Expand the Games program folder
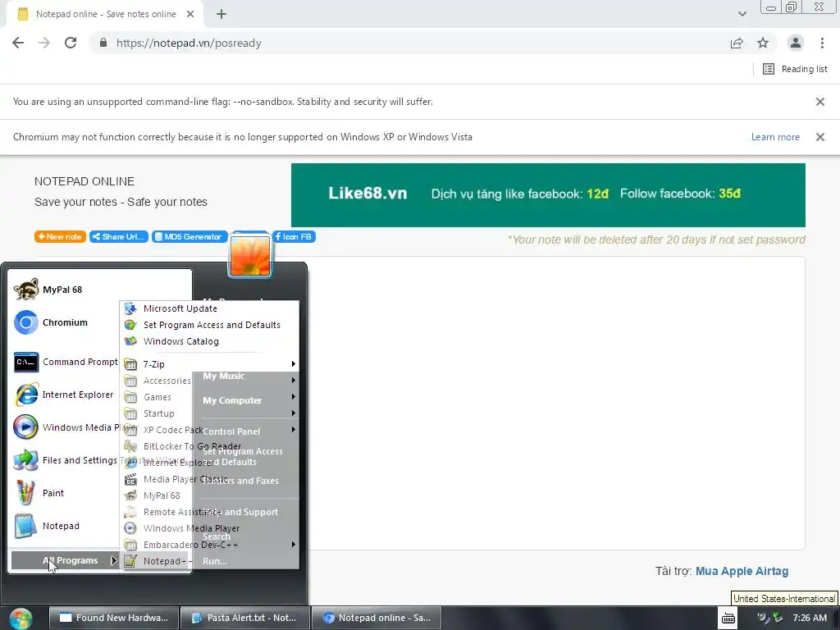 point(209,397)
